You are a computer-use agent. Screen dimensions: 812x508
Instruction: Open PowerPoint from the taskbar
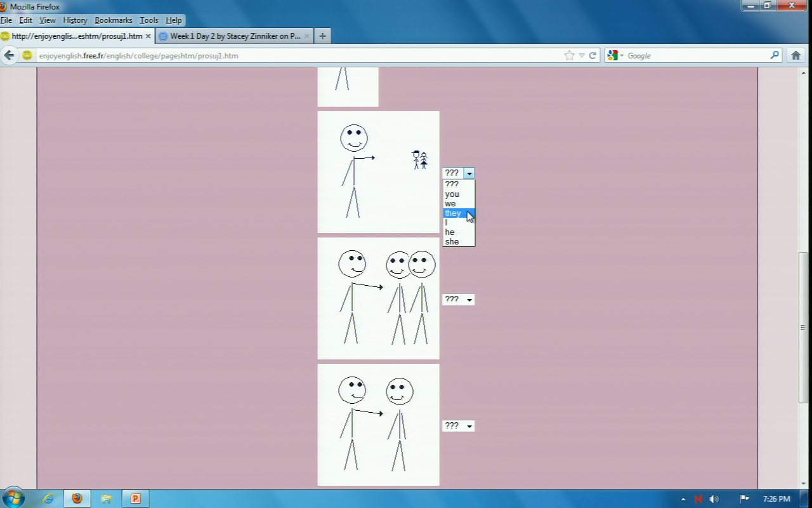[x=135, y=498]
